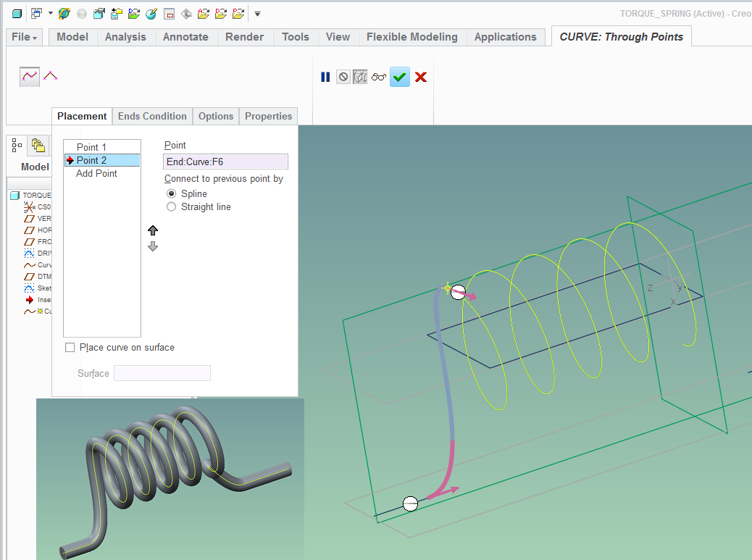752x560 pixels.
Task: Select the HOR datum plane tree item
Action: (x=38, y=230)
